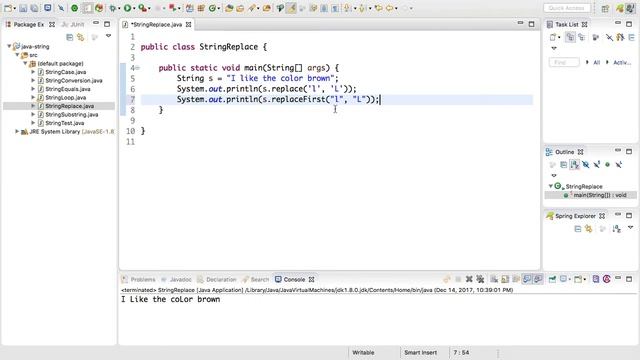Collapse StringReplace class in Outline
The width and height of the screenshot is (640, 360).
(x=551, y=186)
